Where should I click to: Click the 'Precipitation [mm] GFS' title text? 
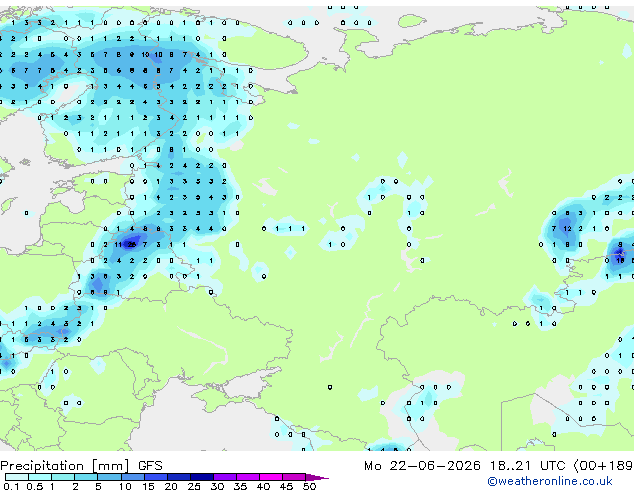tap(81, 466)
